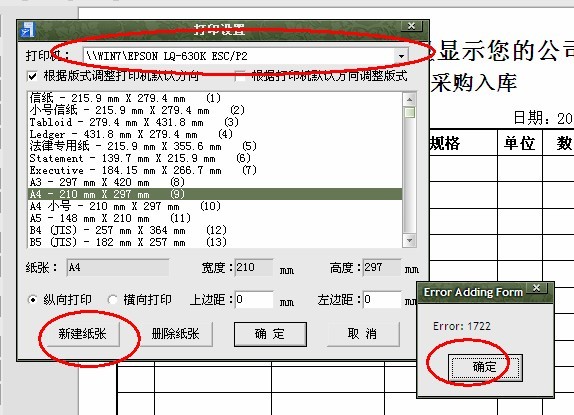Click the 上边距 margin input field
The height and width of the screenshot is (415, 574).
point(254,300)
